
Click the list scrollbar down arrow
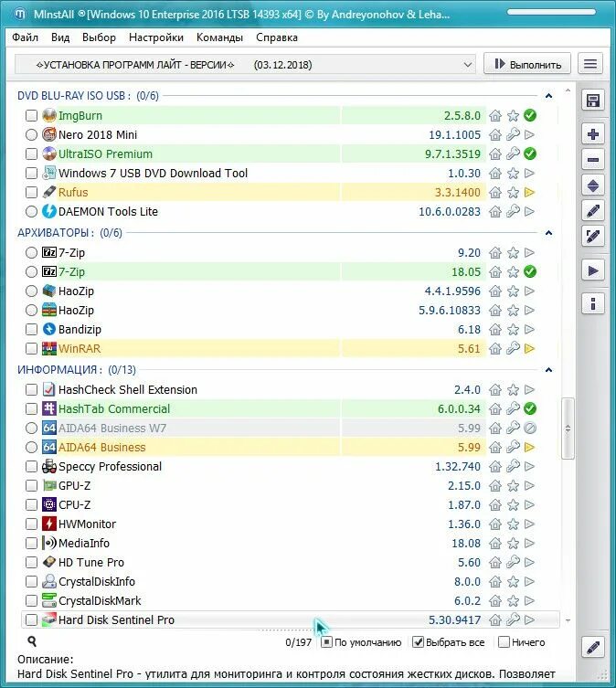pyautogui.click(x=568, y=620)
